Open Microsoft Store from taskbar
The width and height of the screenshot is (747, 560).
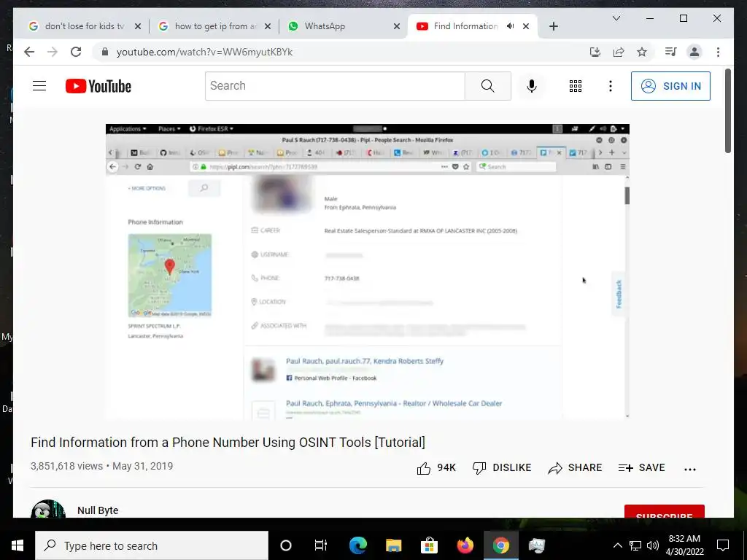[x=429, y=545]
